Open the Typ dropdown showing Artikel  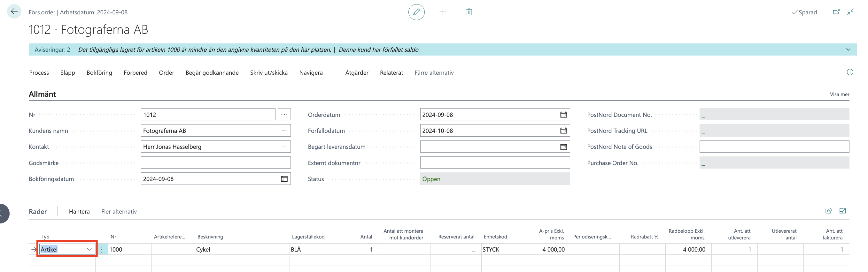click(89, 249)
